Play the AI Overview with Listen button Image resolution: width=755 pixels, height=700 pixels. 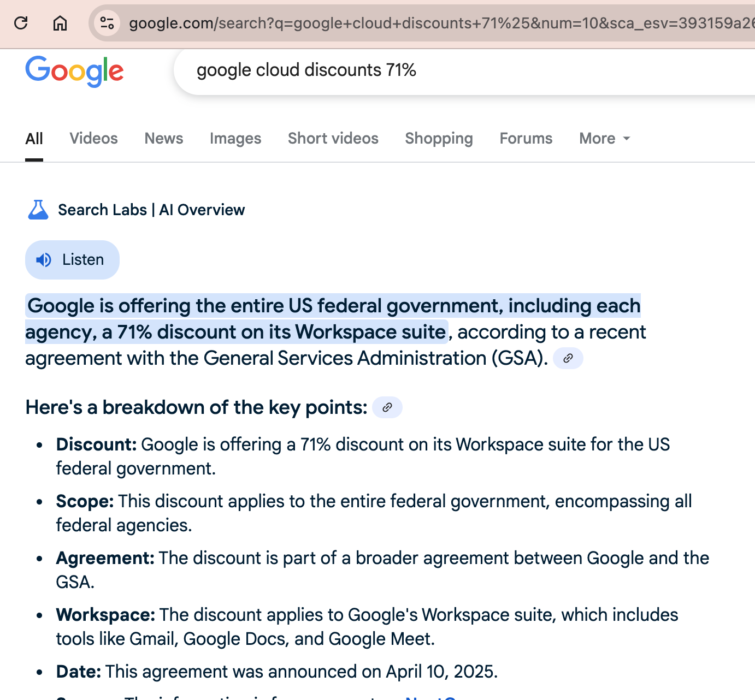click(x=72, y=260)
